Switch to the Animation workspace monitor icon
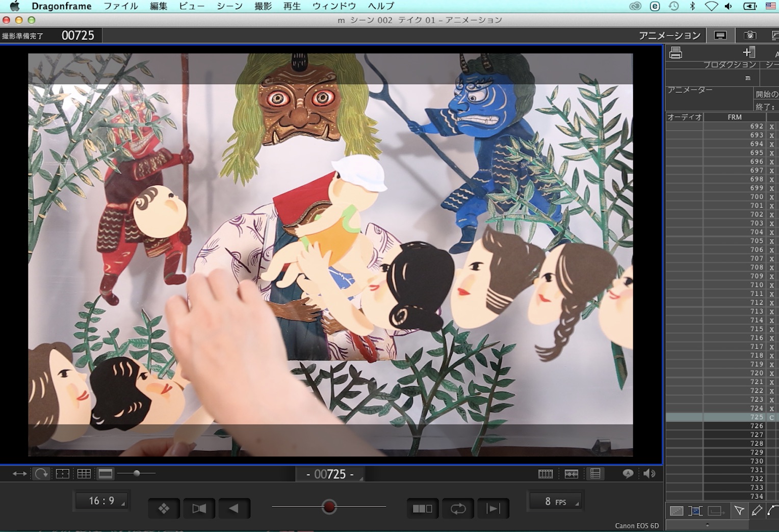779x532 pixels. point(720,35)
